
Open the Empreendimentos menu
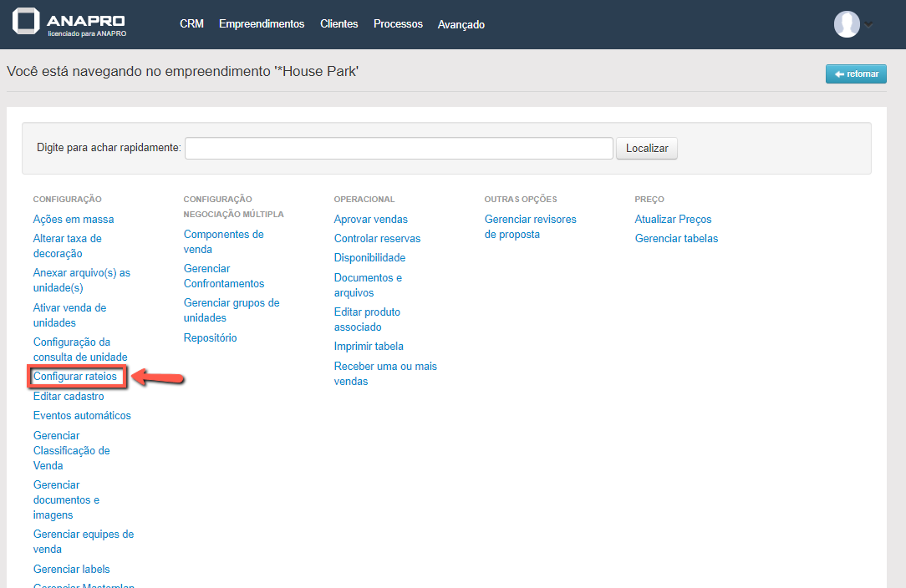tap(262, 24)
